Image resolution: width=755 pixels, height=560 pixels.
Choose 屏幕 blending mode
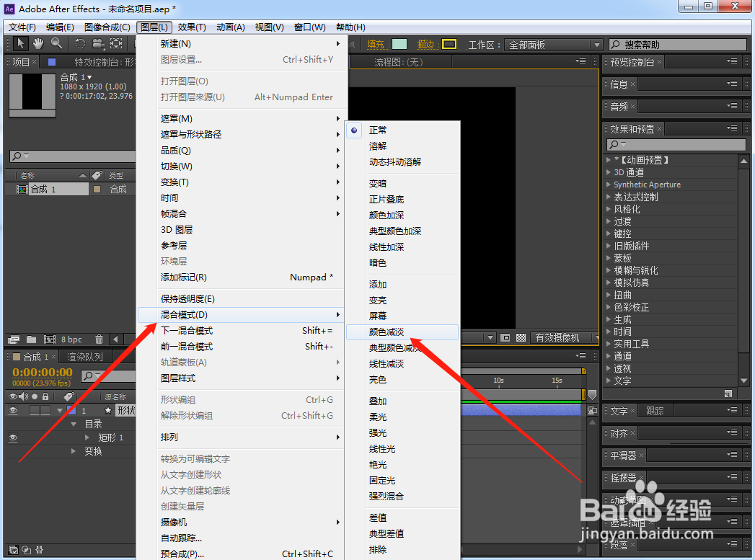(378, 316)
